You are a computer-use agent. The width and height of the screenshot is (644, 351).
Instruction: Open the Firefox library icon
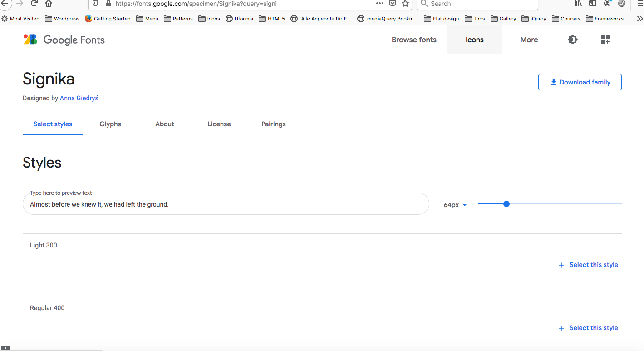[578, 4]
